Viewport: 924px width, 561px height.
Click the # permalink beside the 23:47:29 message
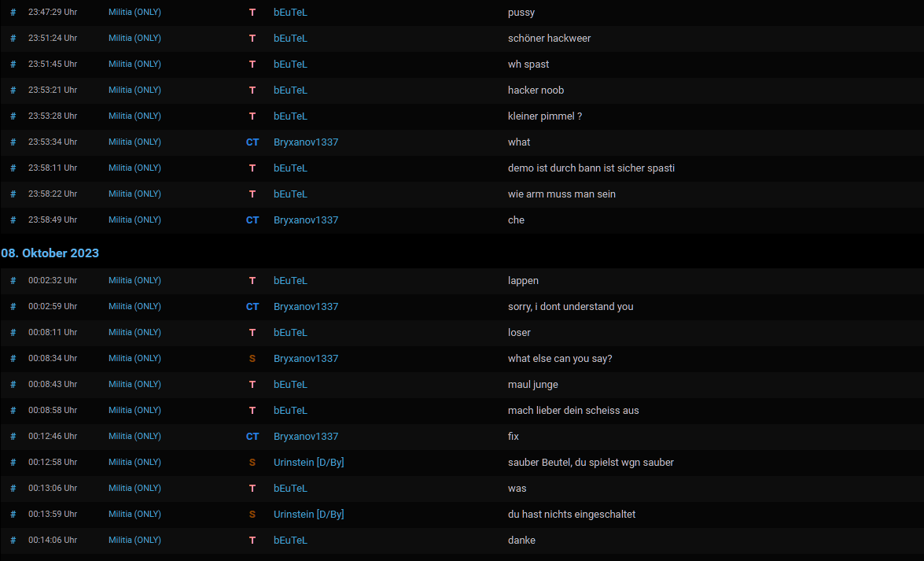(13, 13)
